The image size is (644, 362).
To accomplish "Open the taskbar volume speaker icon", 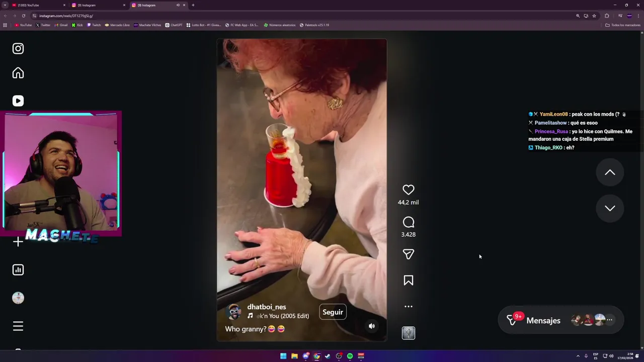I will pos(611,356).
